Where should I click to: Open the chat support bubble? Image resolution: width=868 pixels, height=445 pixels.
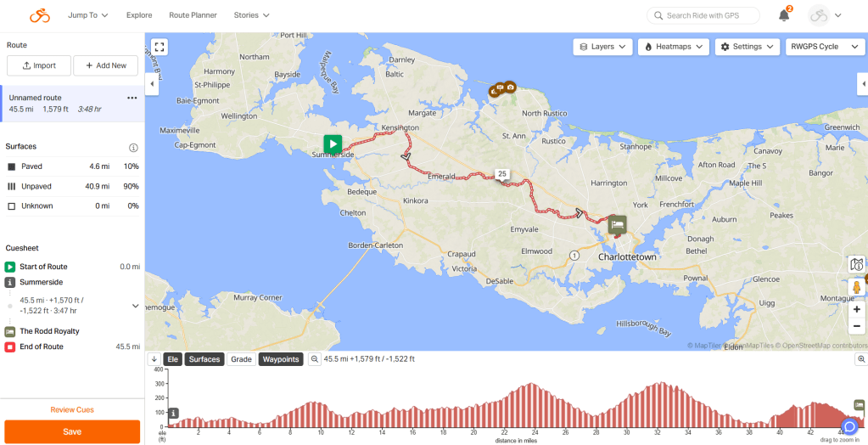coord(849,426)
